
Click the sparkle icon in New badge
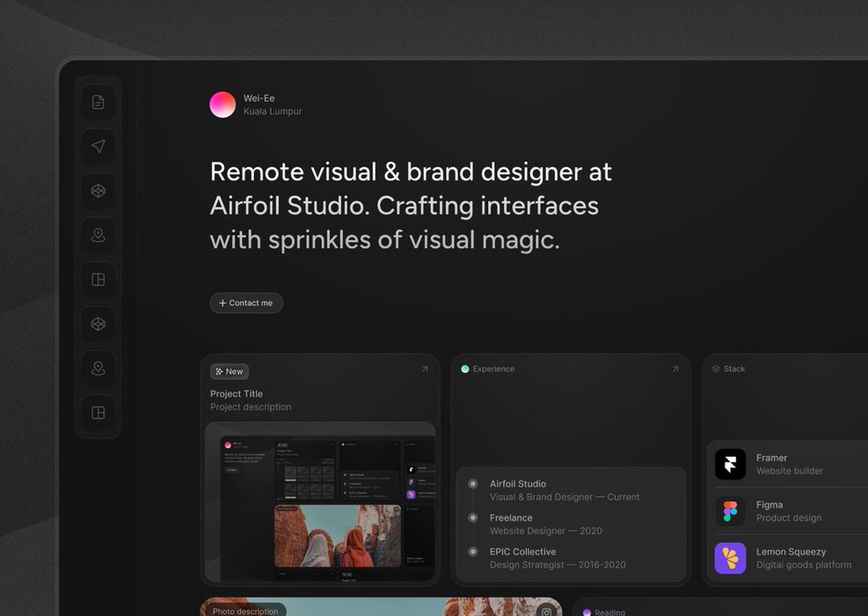click(x=219, y=371)
